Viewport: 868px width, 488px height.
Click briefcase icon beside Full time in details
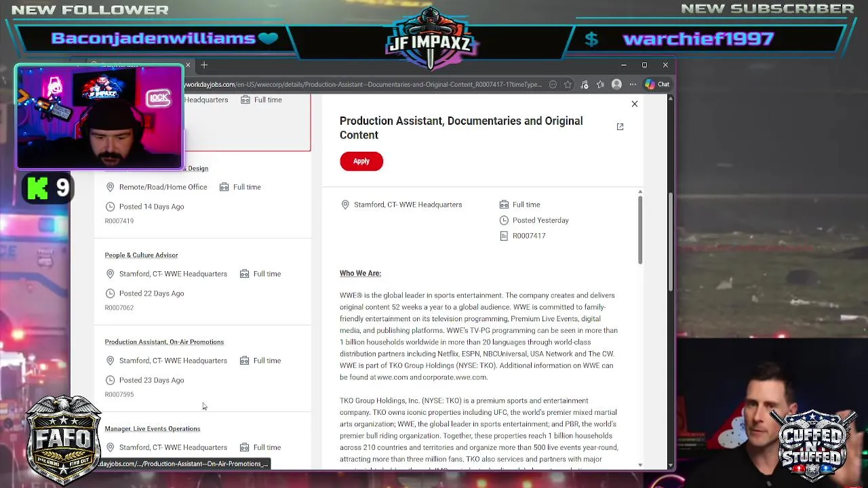tap(504, 205)
